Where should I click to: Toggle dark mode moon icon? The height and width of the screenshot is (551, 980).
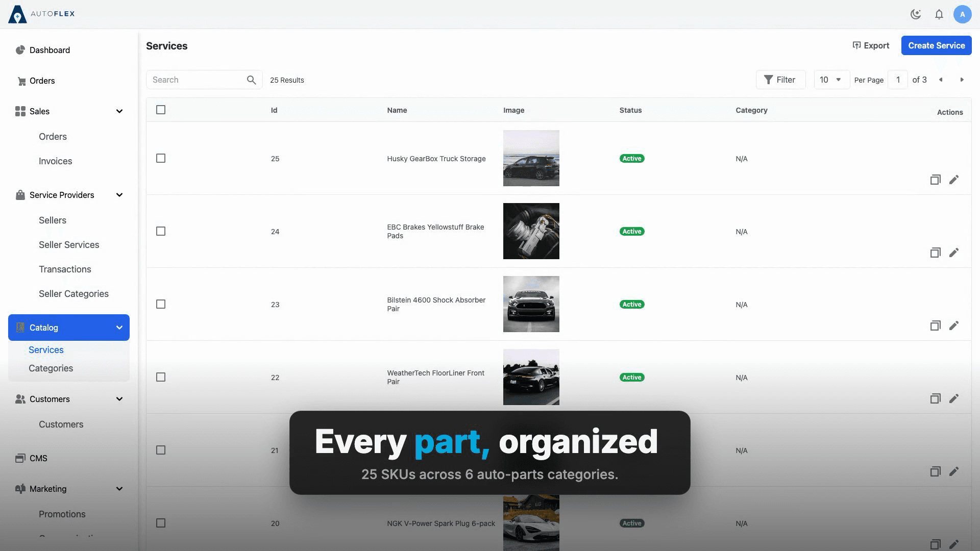pos(916,14)
